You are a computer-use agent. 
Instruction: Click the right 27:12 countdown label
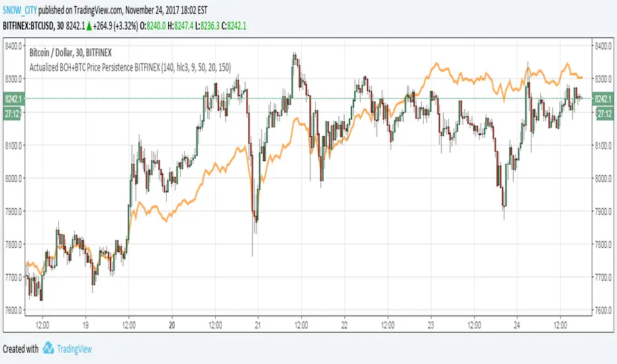(x=604, y=114)
